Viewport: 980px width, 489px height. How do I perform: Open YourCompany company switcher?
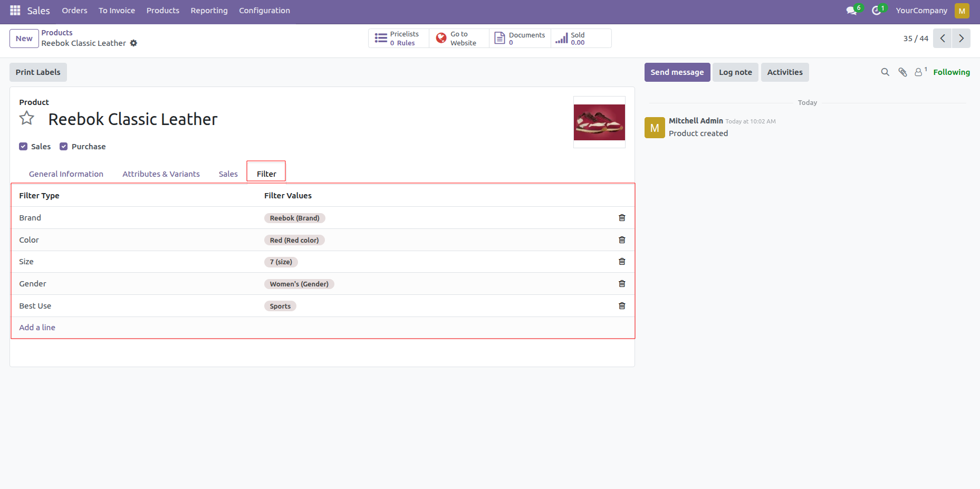tap(921, 11)
